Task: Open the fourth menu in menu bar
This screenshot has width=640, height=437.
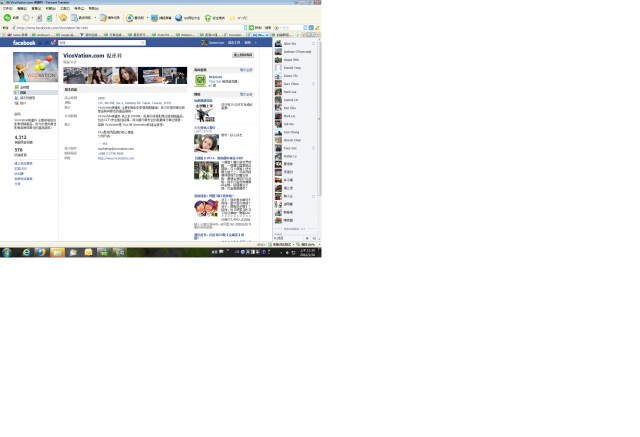Action: click(x=50, y=8)
